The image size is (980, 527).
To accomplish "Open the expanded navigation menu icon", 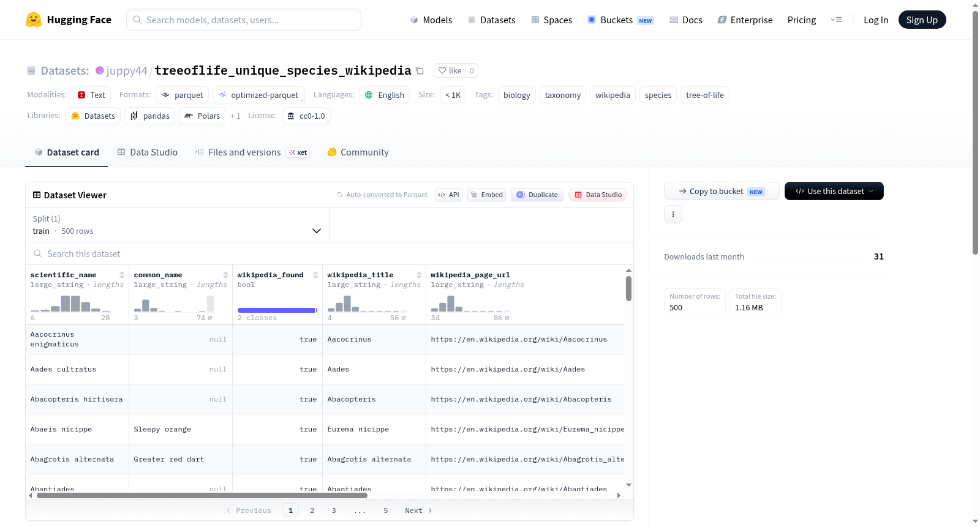I will point(836,20).
